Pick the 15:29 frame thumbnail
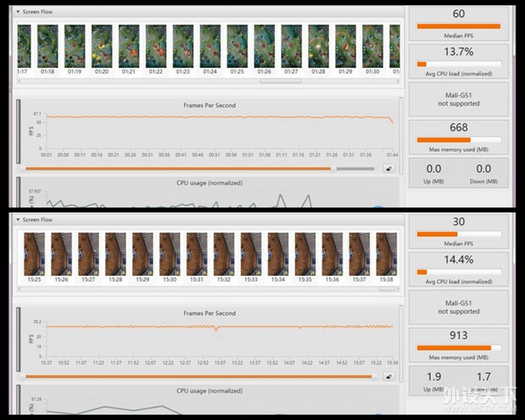The image size is (525, 420). tap(143, 254)
